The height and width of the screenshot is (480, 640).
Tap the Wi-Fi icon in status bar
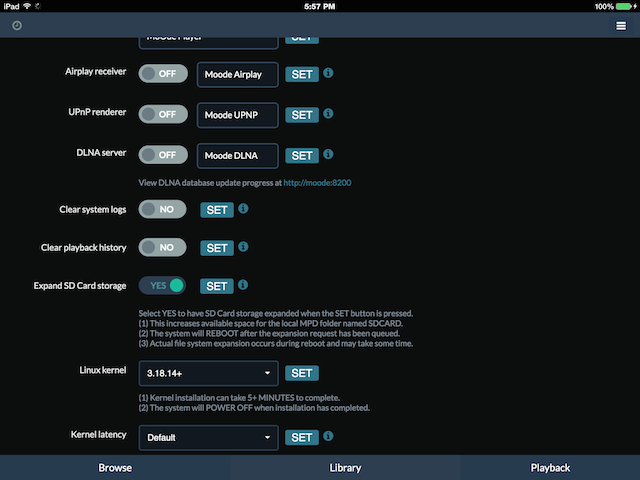coord(27,6)
